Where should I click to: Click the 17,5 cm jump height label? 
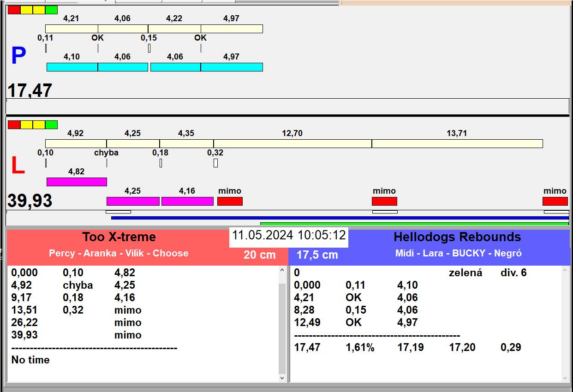pyautogui.click(x=317, y=255)
